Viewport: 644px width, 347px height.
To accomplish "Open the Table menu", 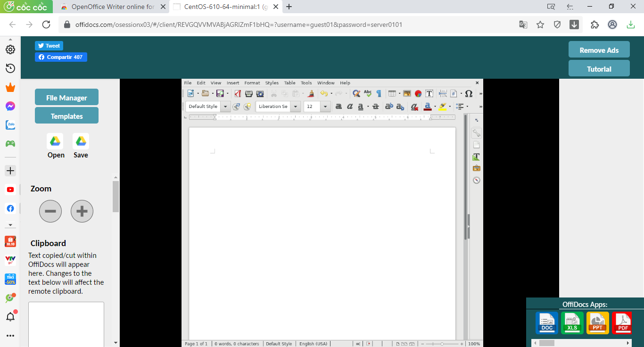I will 289,83.
